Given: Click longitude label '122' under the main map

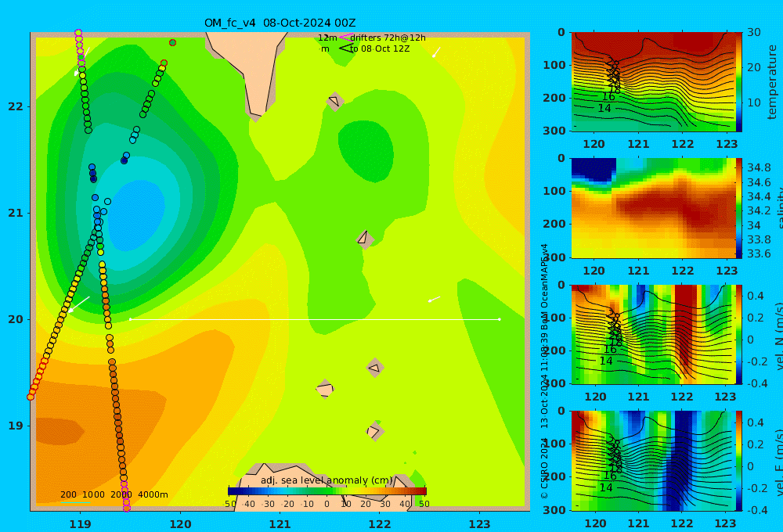Looking at the screenshot, I should pyautogui.click(x=380, y=524).
